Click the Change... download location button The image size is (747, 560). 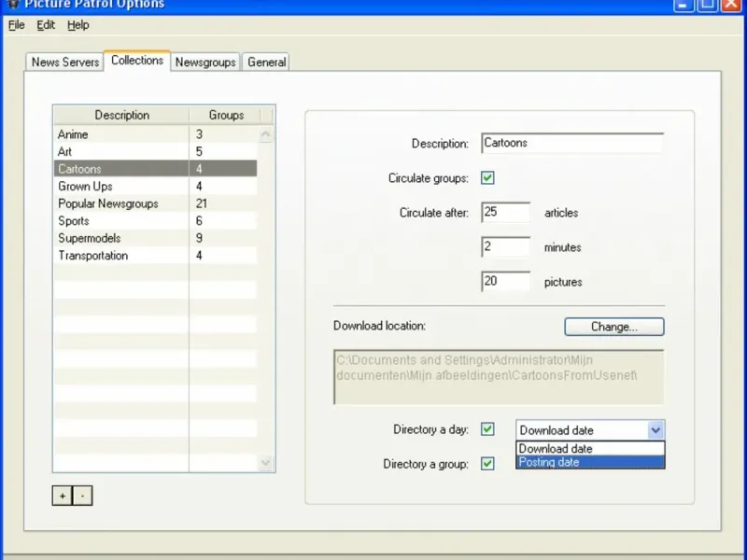coord(613,327)
